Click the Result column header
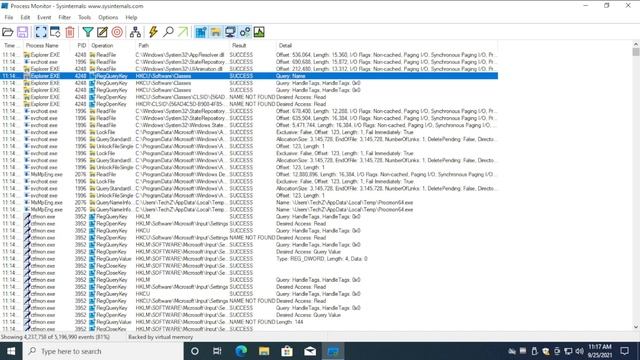640x360 pixels. (x=252, y=45)
